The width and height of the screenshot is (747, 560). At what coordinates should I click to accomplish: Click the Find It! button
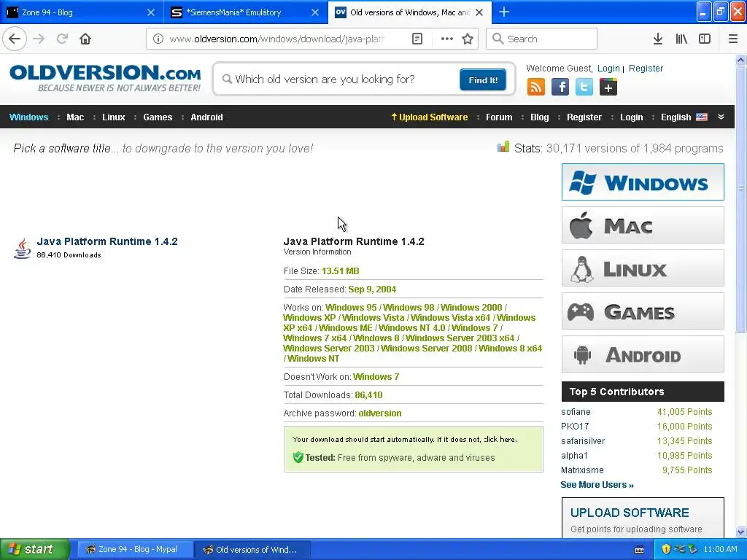pos(483,79)
